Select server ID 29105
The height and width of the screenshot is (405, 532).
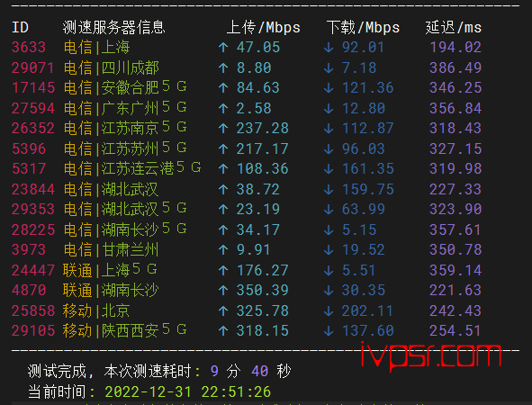[x=33, y=330]
